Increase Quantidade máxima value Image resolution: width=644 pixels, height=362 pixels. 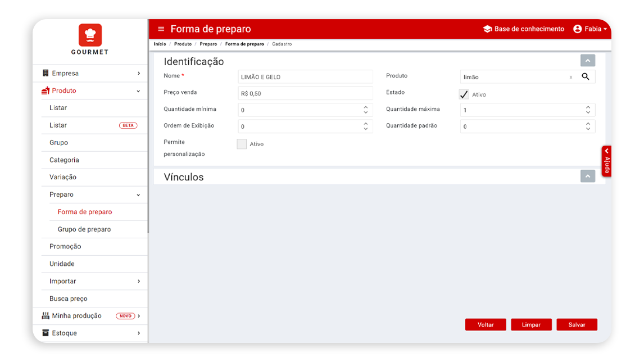coord(588,107)
